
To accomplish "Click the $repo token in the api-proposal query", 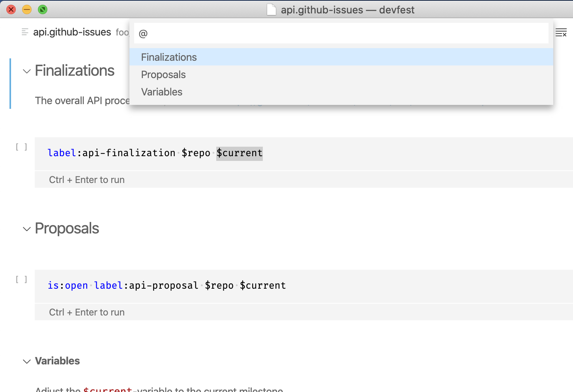I will click(219, 286).
